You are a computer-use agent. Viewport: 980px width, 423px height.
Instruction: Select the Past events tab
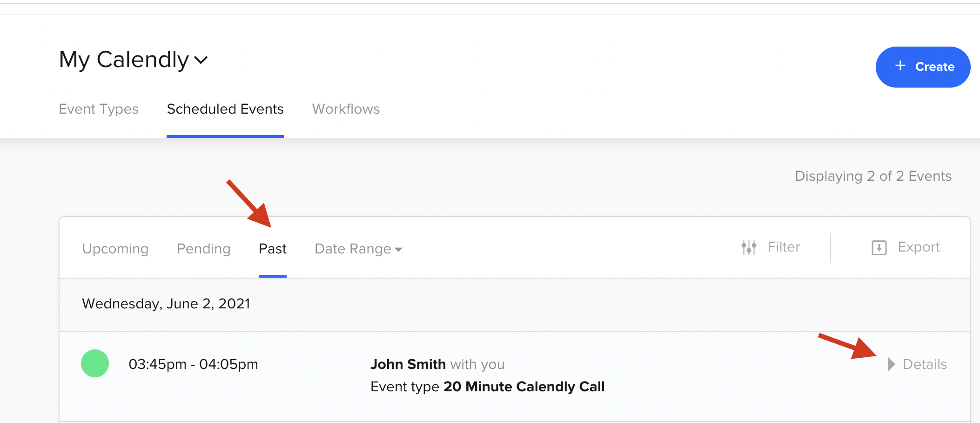pyautogui.click(x=273, y=249)
